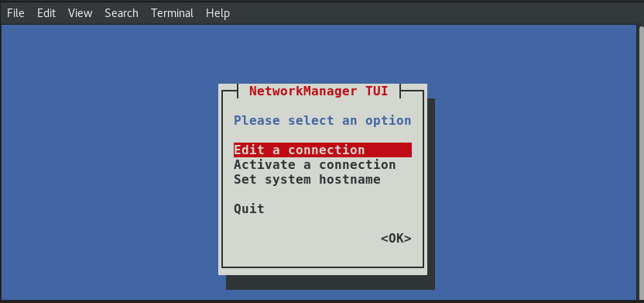Click the terminal's vertical scrollbar

(x=641, y=163)
